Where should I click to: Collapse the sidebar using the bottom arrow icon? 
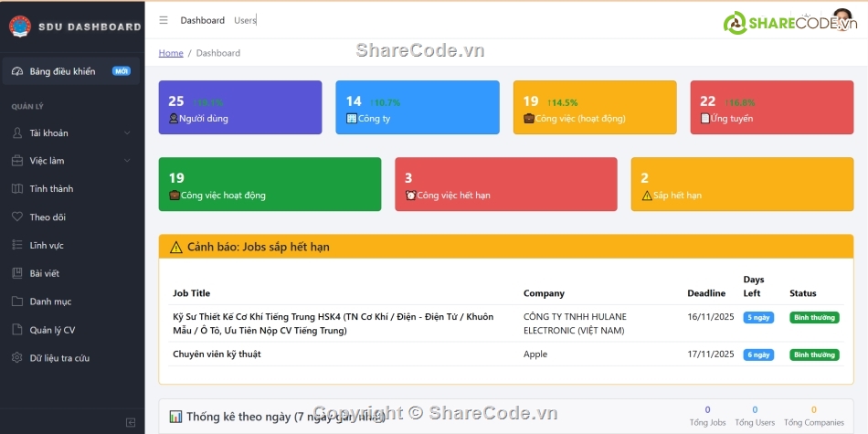click(131, 422)
